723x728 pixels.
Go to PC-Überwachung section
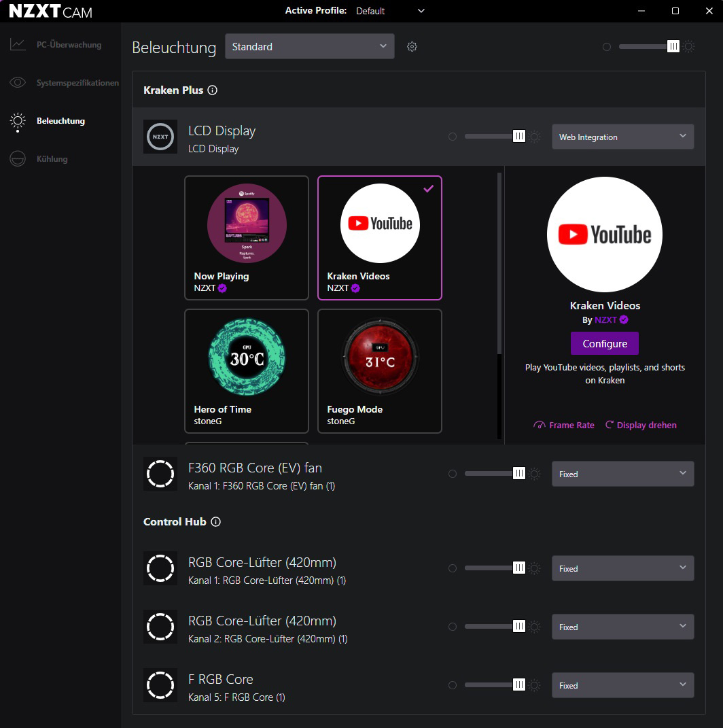point(69,45)
